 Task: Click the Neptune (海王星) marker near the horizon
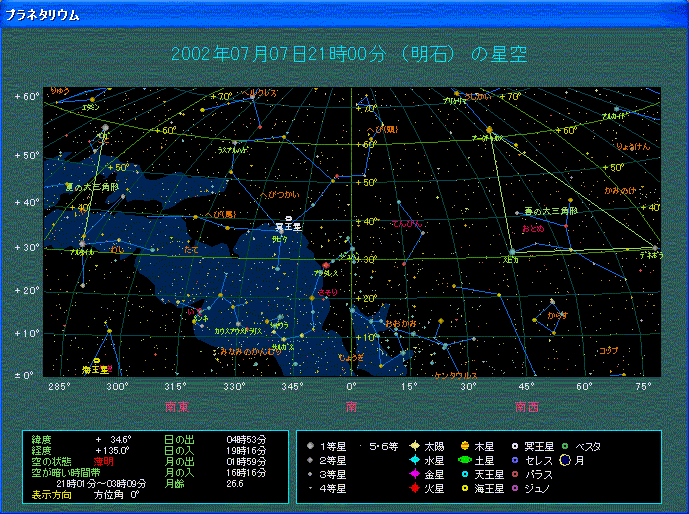(x=96, y=360)
